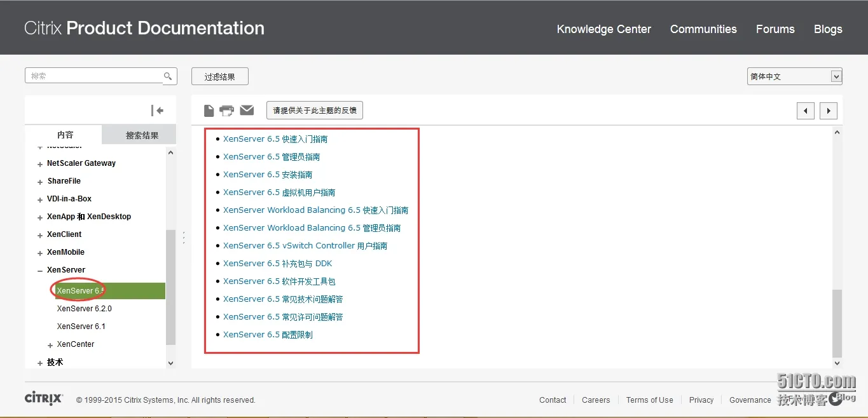The height and width of the screenshot is (418, 868).
Task: Expand the 技术 tree node
Action: (40, 363)
